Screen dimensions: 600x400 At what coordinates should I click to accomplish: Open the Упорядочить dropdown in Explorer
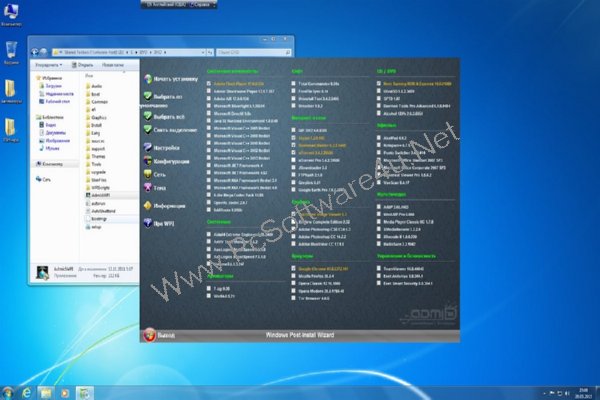pyautogui.click(x=49, y=65)
